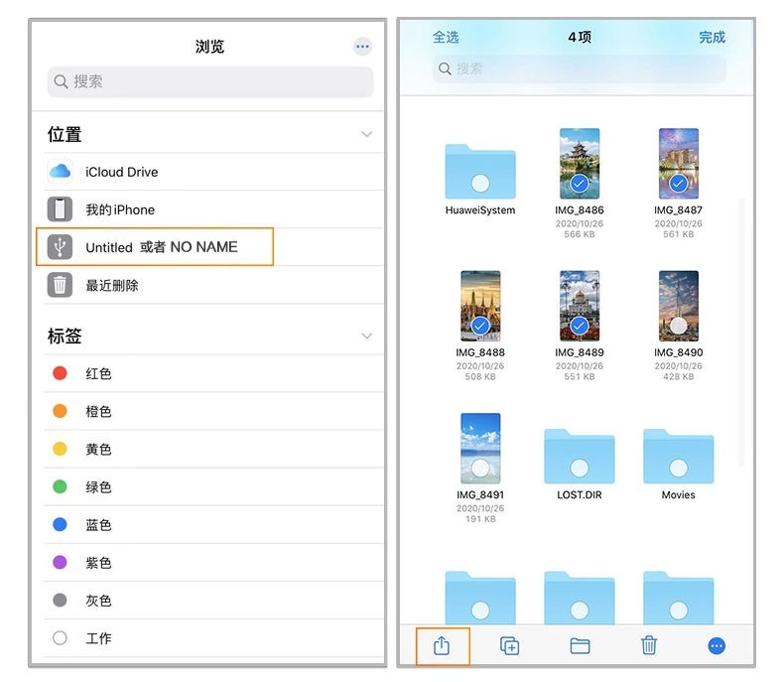Select the IMG_8490 selection circle
Viewport: 784px width, 682px height.
pyautogui.click(x=679, y=326)
